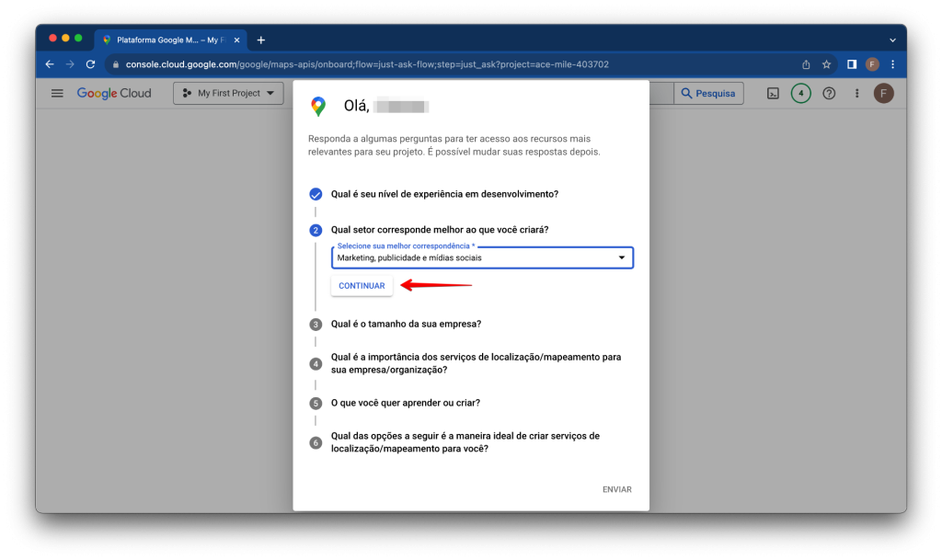Activate Cloud Shell terminal icon

(773, 93)
